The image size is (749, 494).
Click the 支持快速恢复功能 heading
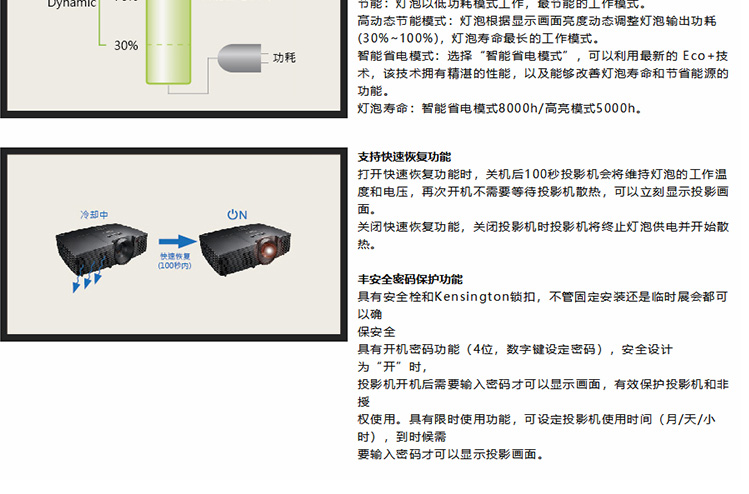click(404, 157)
